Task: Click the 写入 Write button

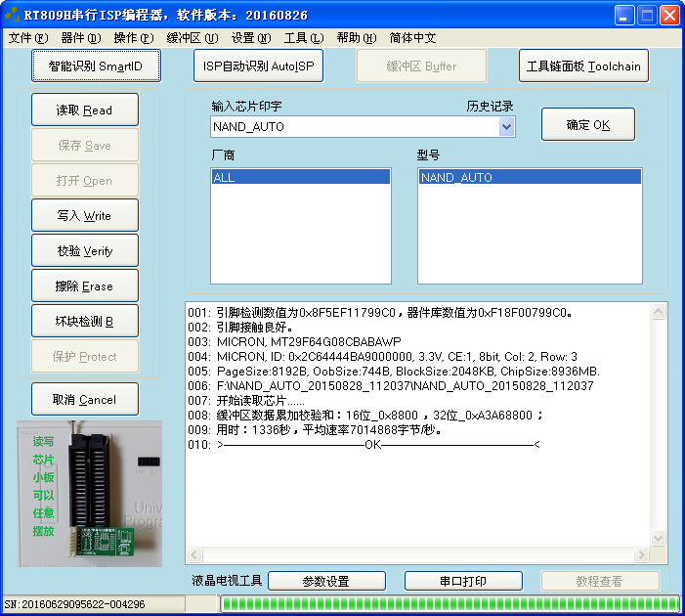Action: pos(85,215)
